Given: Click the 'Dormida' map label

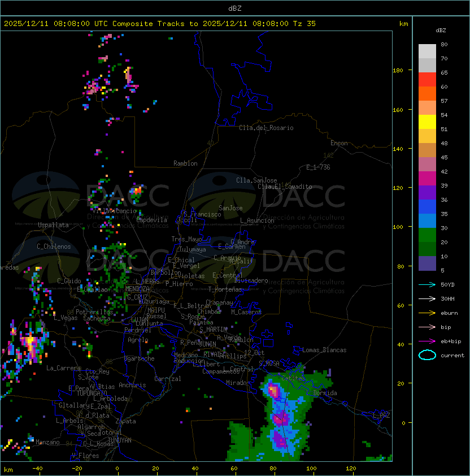Looking at the screenshot, I should tap(325, 393).
